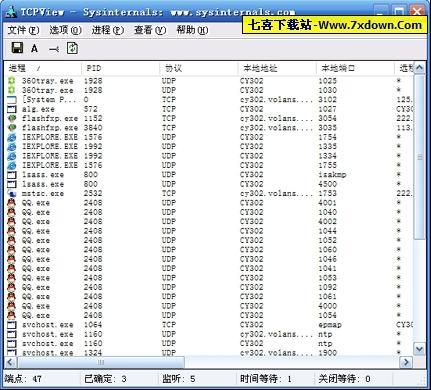This screenshot has width=431, height=390.
Task: Click the Save floppy disk toolbar icon
Action: click(x=17, y=48)
